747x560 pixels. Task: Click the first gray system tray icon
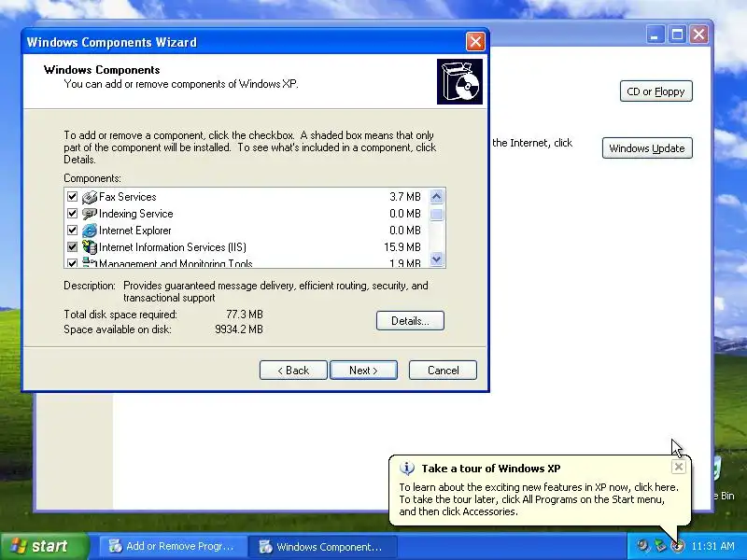tap(642, 546)
